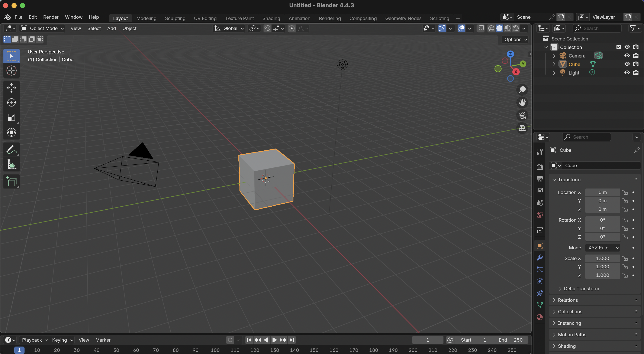Switch to the Sculpting workspace tab
The height and width of the screenshot is (354, 644).
pyautogui.click(x=175, y=18)
